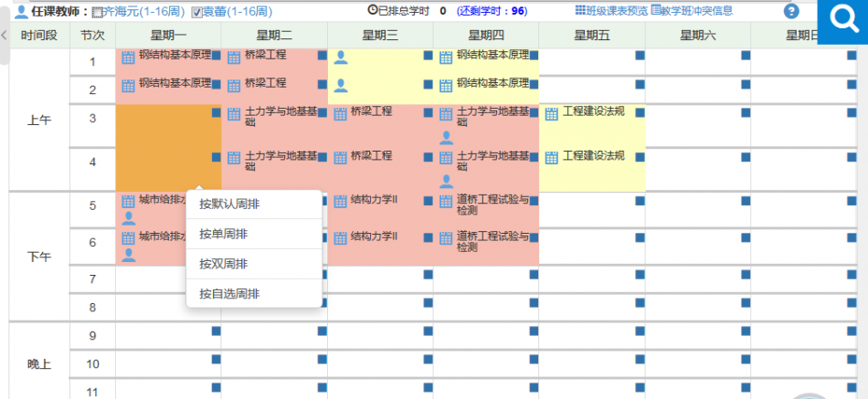This screenshot has height=399, width=868.
Task: Choose 按默认周排 from the popup menu
Action: coord(229,205)
